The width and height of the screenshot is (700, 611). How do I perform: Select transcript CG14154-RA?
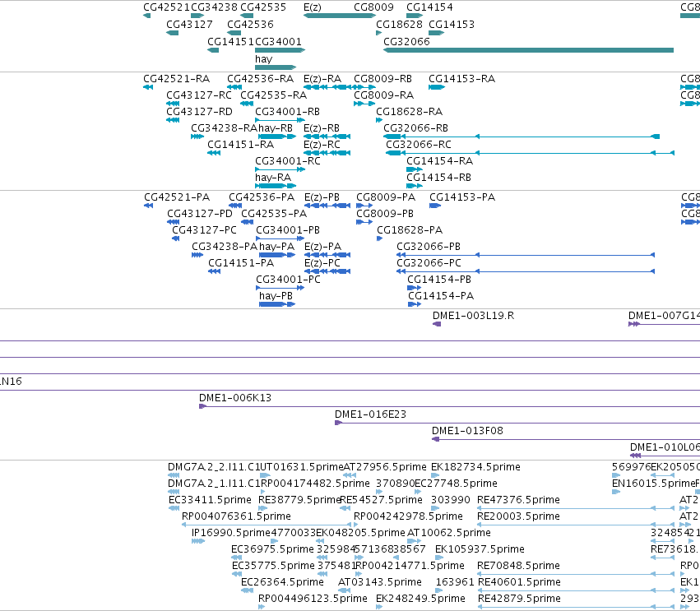click(439, 161)
